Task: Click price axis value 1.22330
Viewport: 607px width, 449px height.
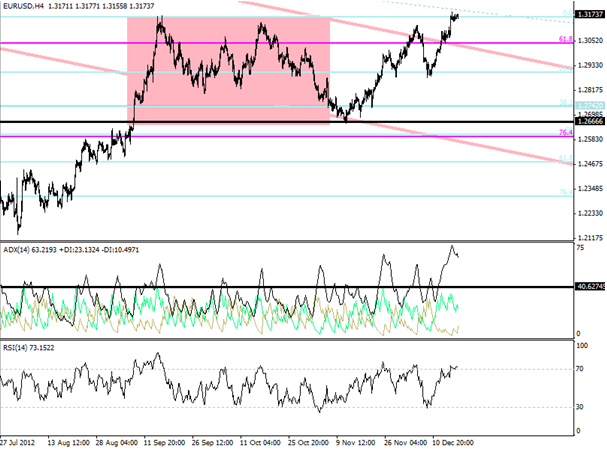Action: click(x=590, y=213)
